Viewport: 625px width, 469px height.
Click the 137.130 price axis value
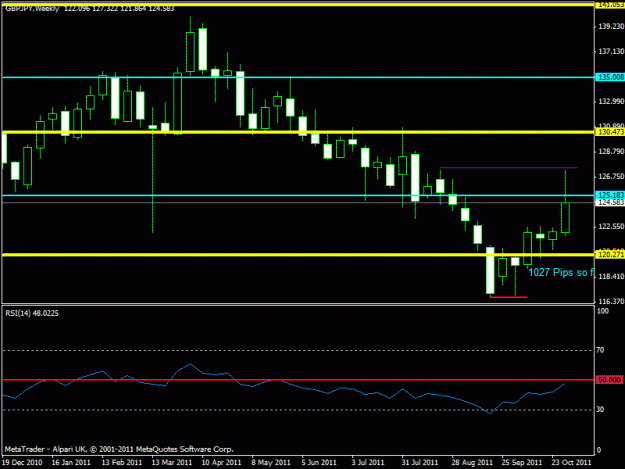[x=611, y=51]
